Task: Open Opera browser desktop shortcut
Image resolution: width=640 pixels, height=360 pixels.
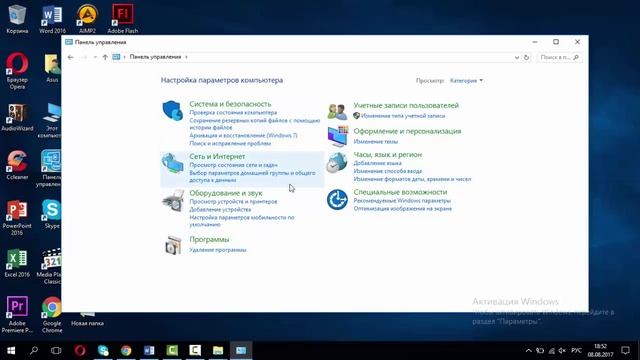Action: (x=17, y=71)
